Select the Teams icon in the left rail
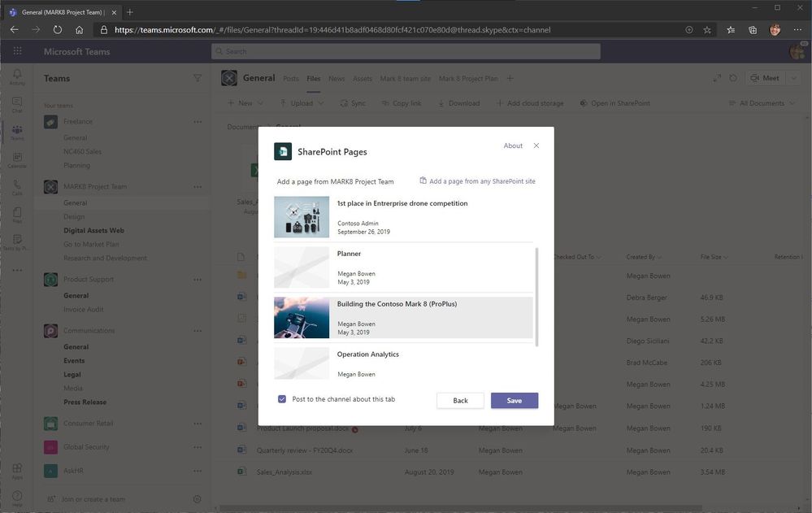812x513 pixels. point(17,133)
